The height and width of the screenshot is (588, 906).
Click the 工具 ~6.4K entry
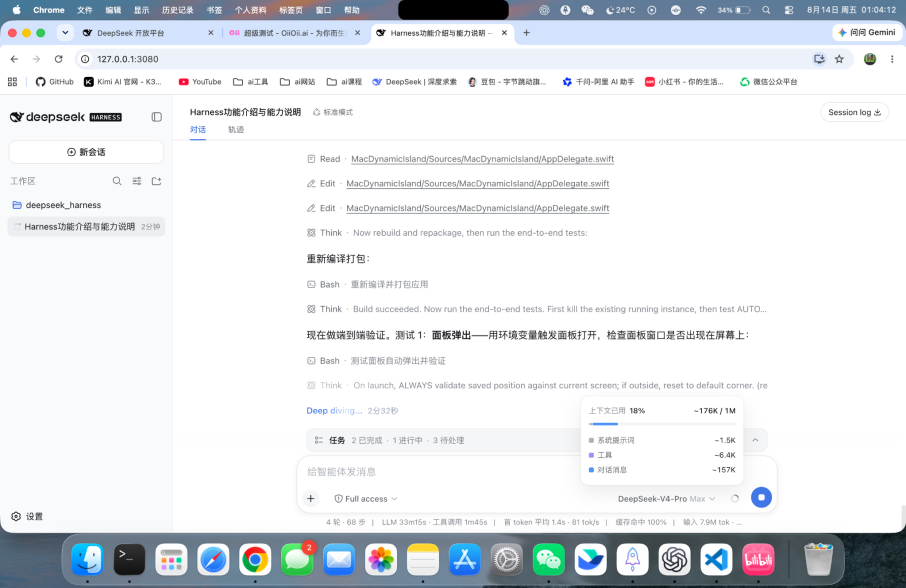point(662,455)
